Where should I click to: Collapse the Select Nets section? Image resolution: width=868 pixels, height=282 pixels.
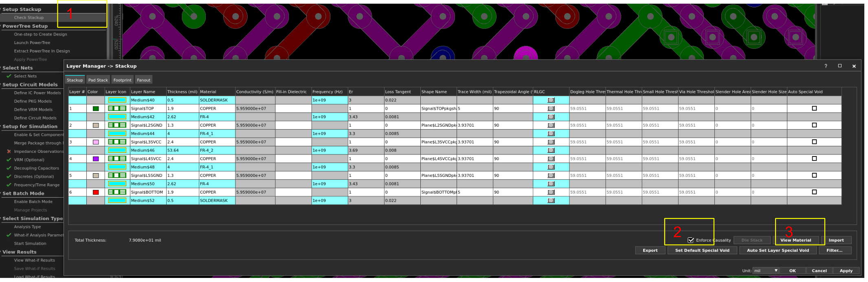tap(1, 68)
